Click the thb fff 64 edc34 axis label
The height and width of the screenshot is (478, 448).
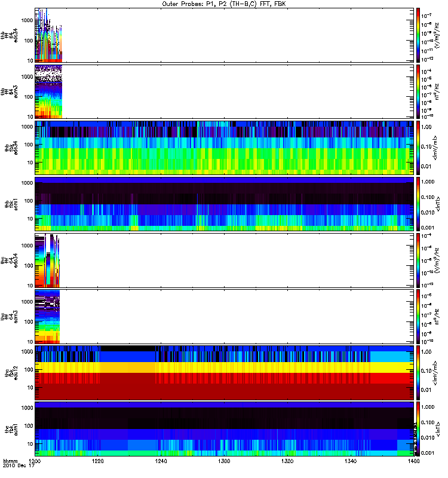[9, 35]
